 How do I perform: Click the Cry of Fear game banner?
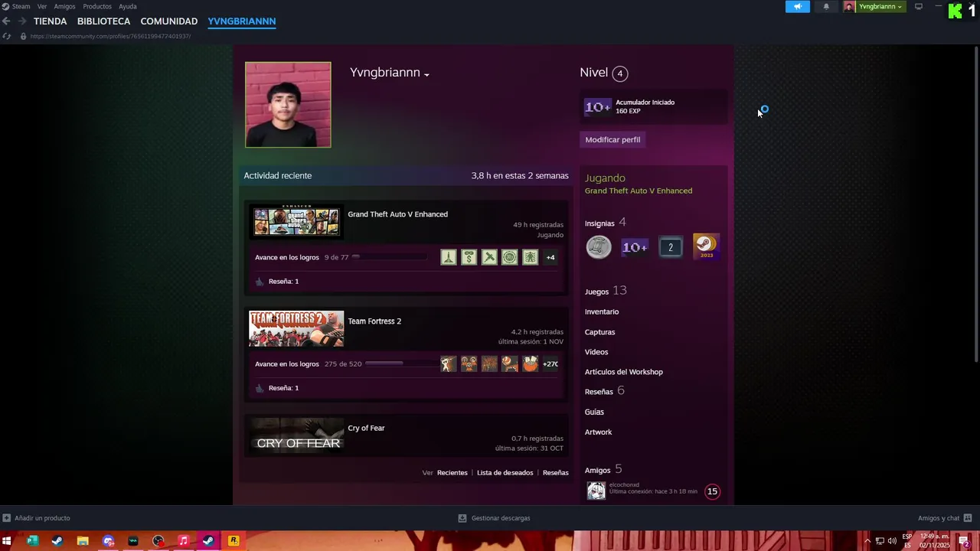pyautogui.click(x=296, y=435)
